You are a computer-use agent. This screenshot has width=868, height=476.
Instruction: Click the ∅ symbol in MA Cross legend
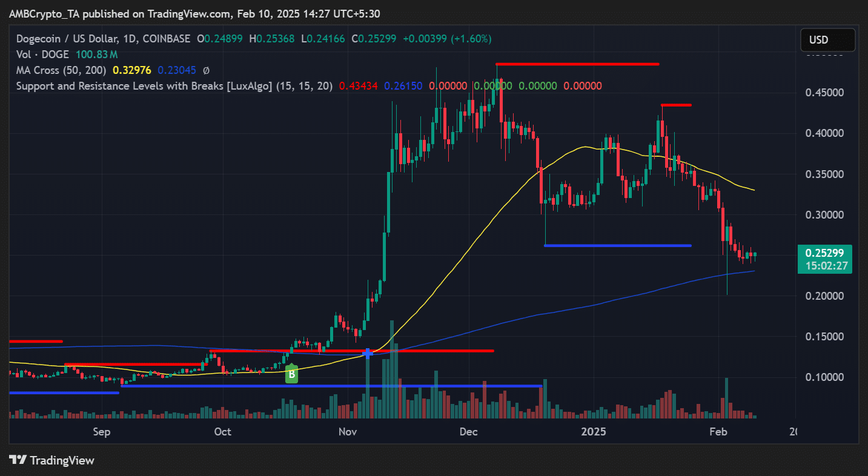coord(206,70)
